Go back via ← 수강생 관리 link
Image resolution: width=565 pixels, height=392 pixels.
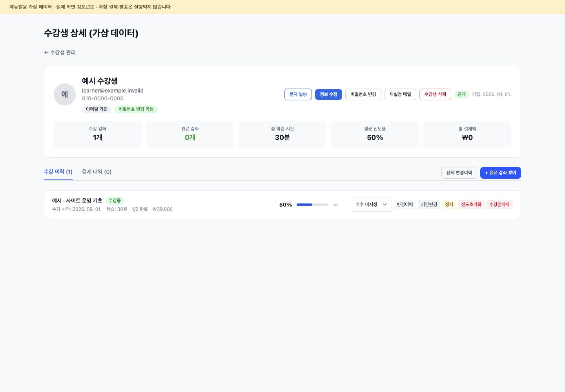pos(60,53)
